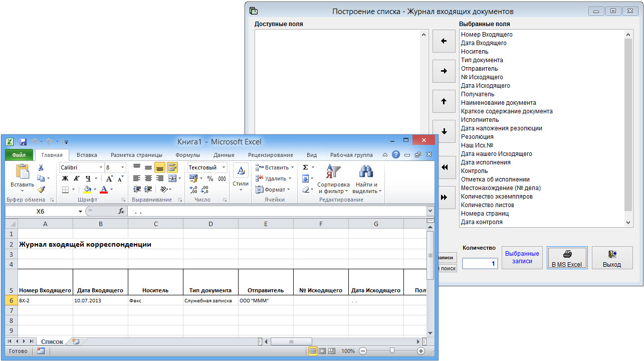644x361 pixels.
Task: Expand the Name Box dropdown for X6
Action: [x=80, y=212]
